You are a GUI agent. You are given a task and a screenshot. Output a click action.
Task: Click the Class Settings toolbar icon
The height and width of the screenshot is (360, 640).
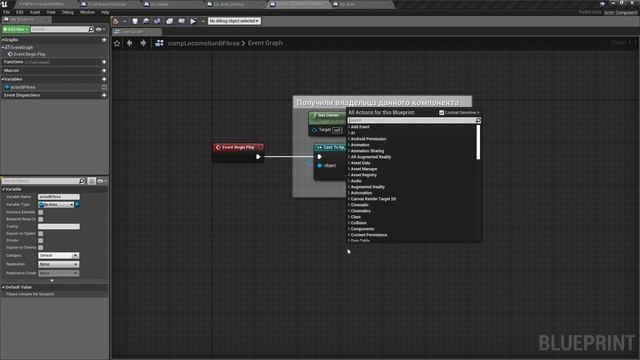[x=169, y=21]
